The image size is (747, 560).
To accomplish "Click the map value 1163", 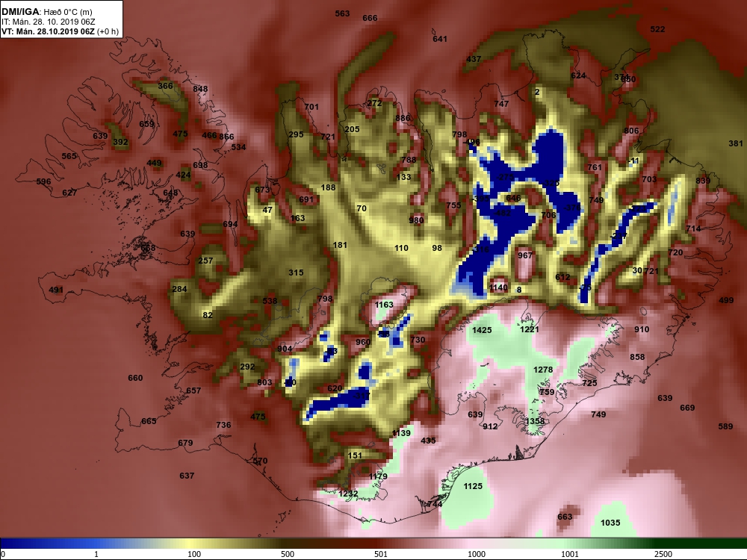I will [384, 305].
